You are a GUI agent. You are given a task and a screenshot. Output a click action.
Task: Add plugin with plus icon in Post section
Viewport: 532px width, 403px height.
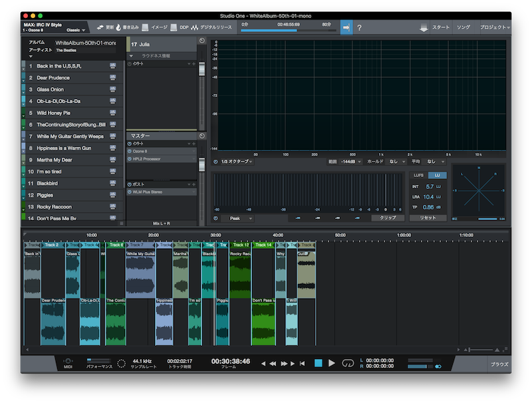click(x=194, y=184)
